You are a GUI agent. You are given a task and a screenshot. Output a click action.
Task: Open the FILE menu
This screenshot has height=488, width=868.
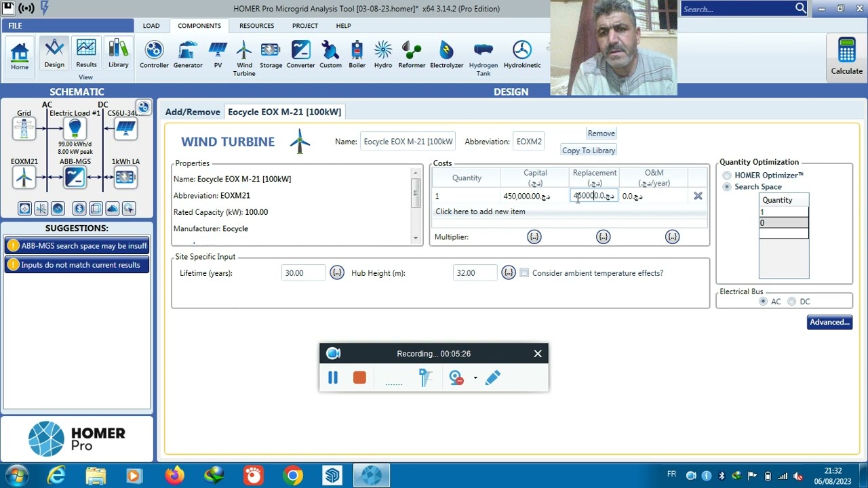pyautogui.click(x=15, y=26)
